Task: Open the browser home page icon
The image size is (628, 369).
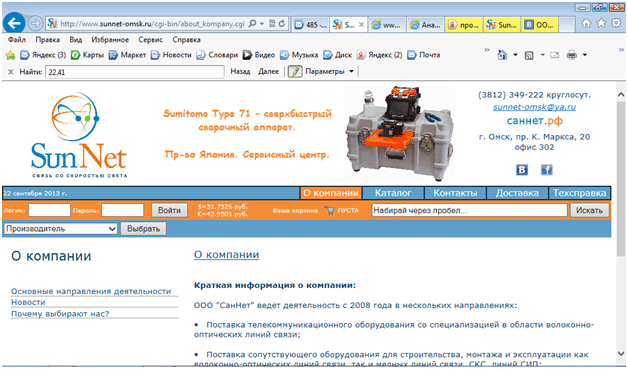Action: [x=586, y=23]
